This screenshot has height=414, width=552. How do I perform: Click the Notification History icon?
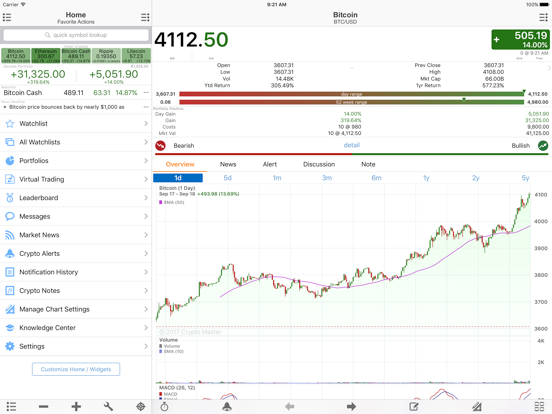click(x=10, y=272)
